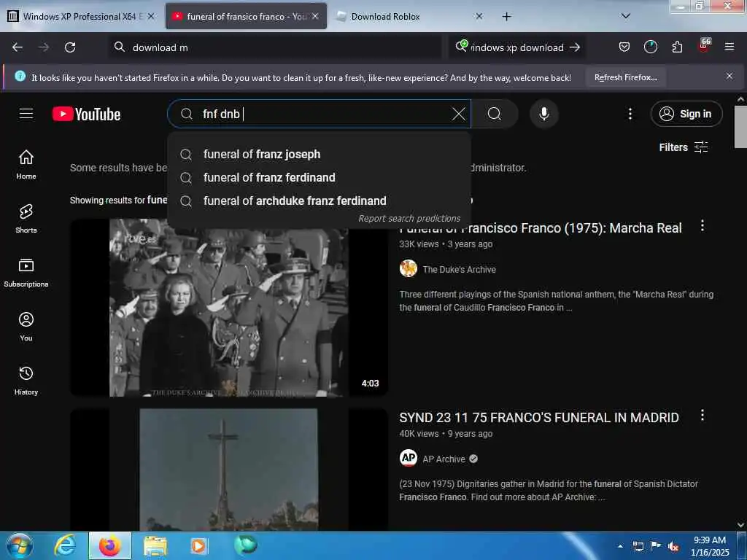Screen dimensions: 747x560
Task: Open the Pocket save icon in toolbar
Action: point(624,47)
